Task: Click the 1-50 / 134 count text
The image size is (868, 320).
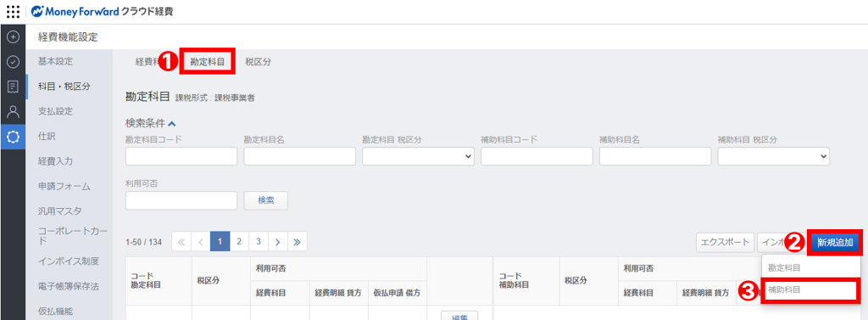Action: pos(144,243)
